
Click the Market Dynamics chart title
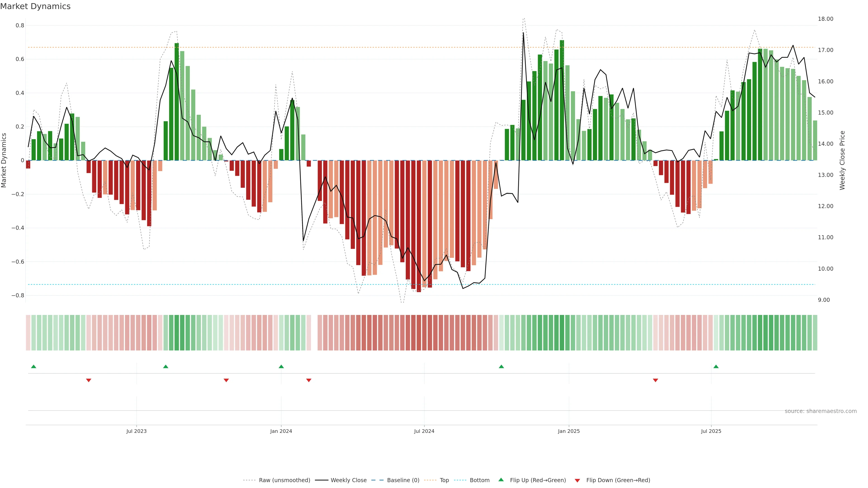35,6
